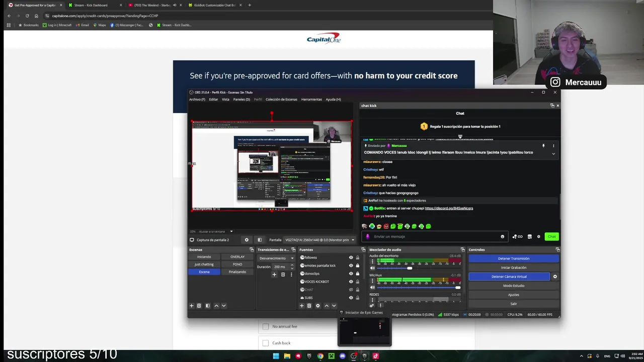The width and height of the screenshot is (644, 362).
Task: Show the hidden CHAT source
Action: coord(351,290)
